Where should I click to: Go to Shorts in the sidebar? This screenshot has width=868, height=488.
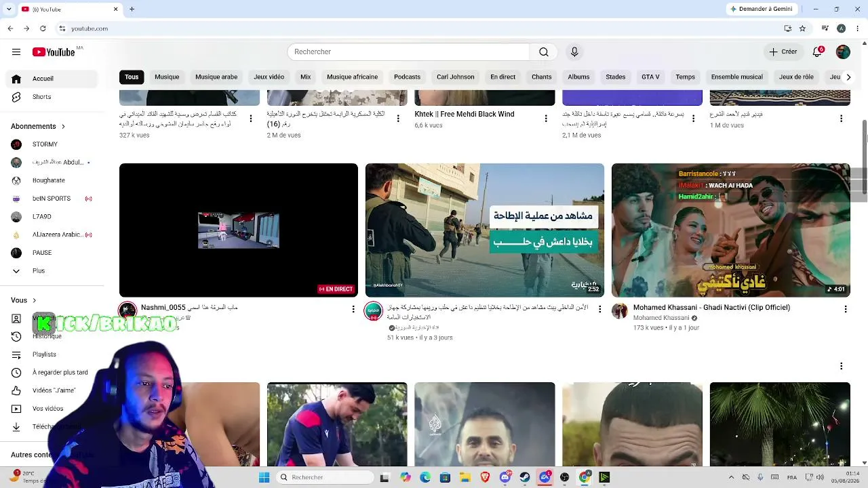pos(41,97)
